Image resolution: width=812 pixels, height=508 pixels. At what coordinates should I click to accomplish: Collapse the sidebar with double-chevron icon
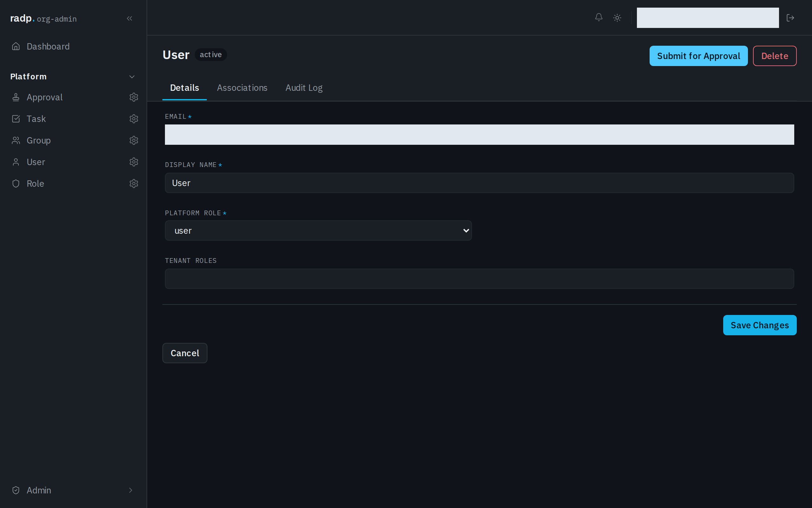point(129,18)
